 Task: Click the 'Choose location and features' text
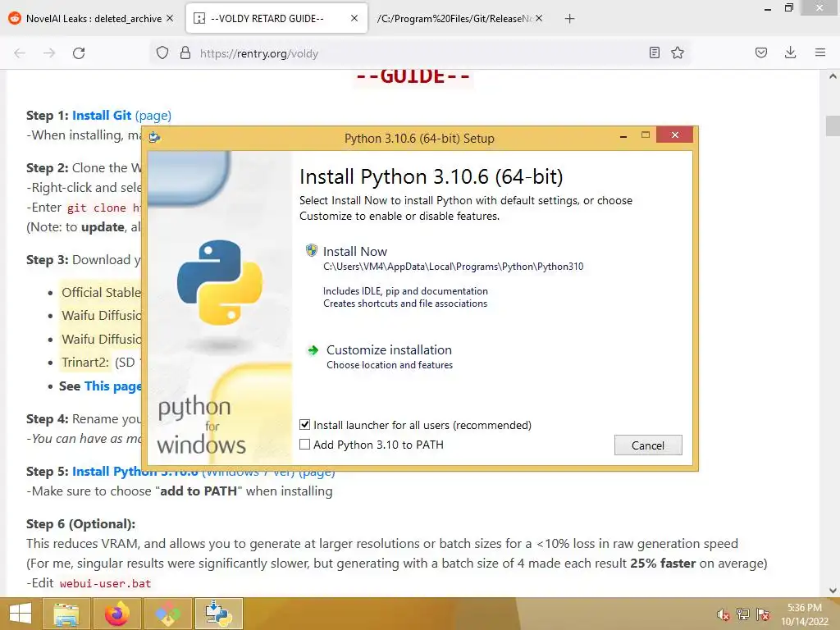(390, 365)
